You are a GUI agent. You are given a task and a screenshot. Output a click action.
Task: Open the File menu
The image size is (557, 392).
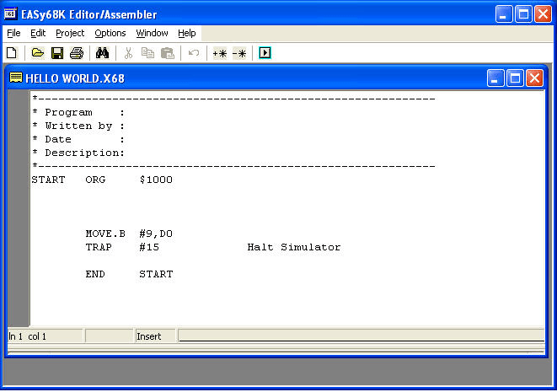(x=13, y=33)
